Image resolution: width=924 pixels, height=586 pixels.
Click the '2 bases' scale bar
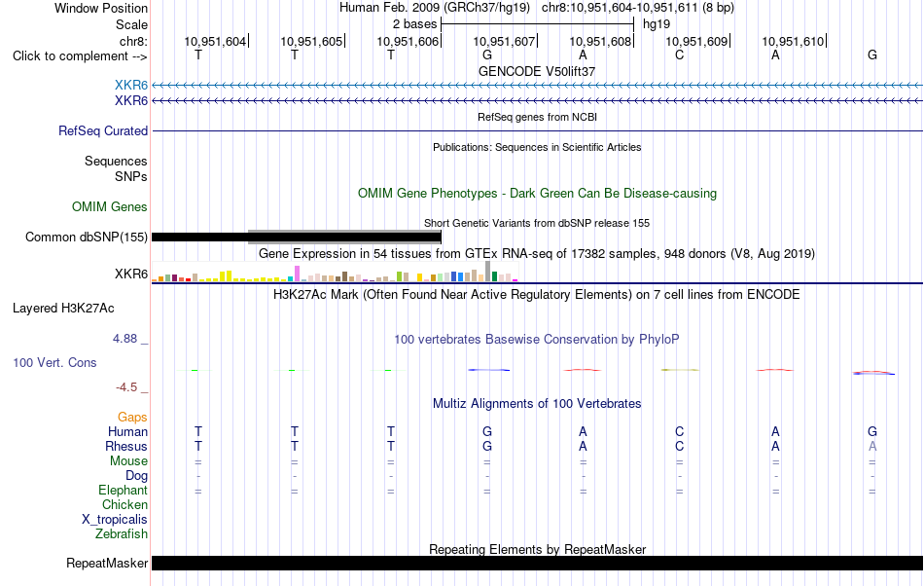coord(537,24)
